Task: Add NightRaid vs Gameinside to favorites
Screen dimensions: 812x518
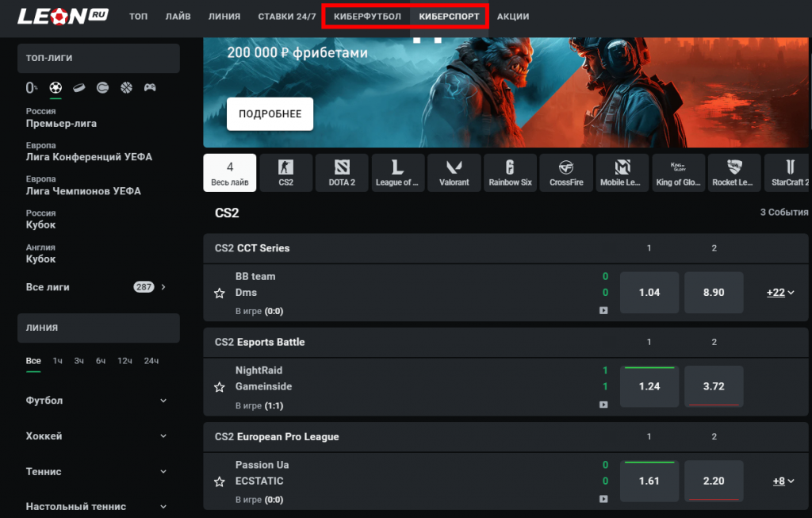Action: (220, 387)
